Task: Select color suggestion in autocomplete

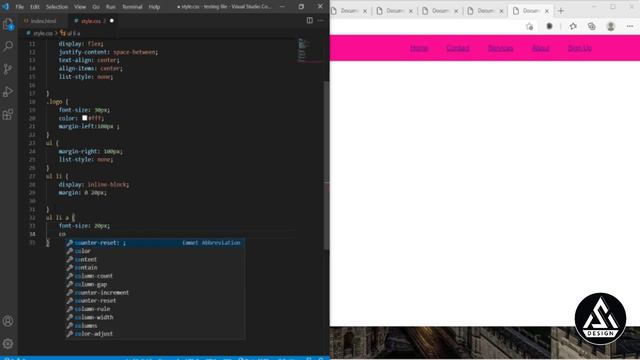Action: click(155, 251)
